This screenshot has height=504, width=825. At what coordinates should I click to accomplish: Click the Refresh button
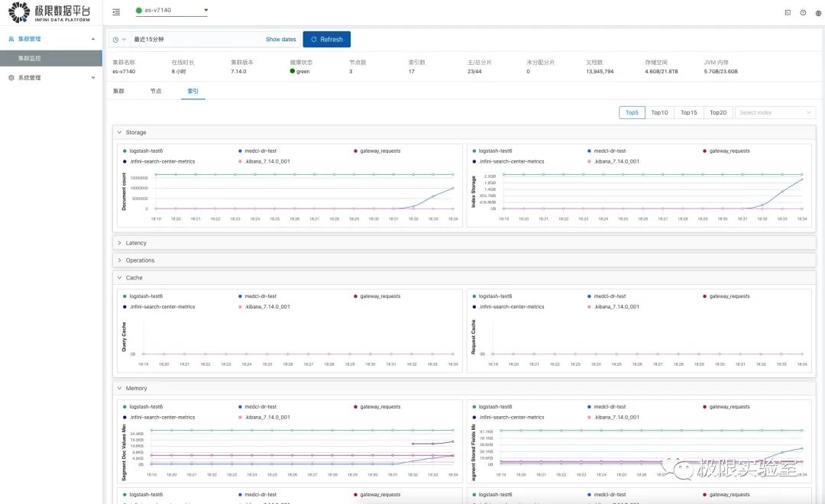[327, 40]
